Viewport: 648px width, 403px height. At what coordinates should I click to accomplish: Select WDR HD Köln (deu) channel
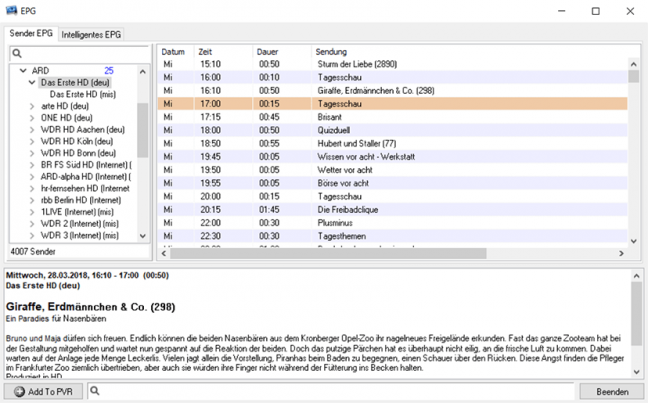[x=76, y=141]
